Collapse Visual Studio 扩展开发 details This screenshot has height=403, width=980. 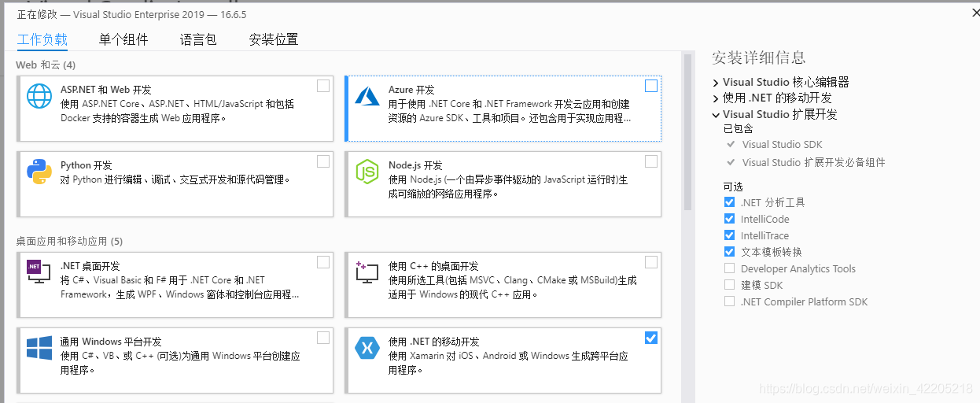716,115
